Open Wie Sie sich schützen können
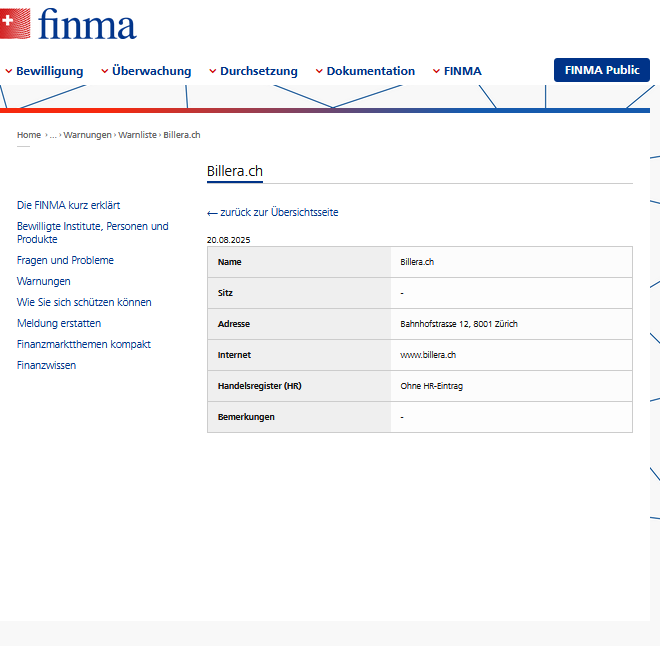The width and height of the screenshot is (660, 646). click(x=84, y=302)
